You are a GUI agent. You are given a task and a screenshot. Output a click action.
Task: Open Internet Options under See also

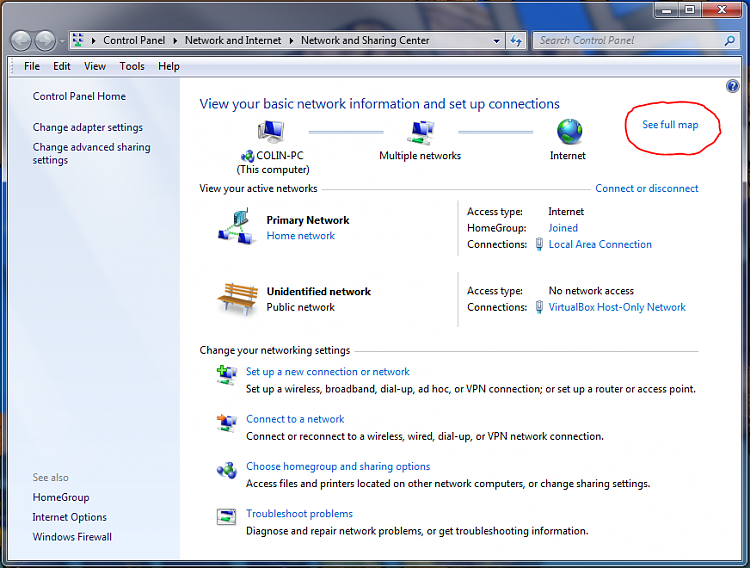point(69,517)
